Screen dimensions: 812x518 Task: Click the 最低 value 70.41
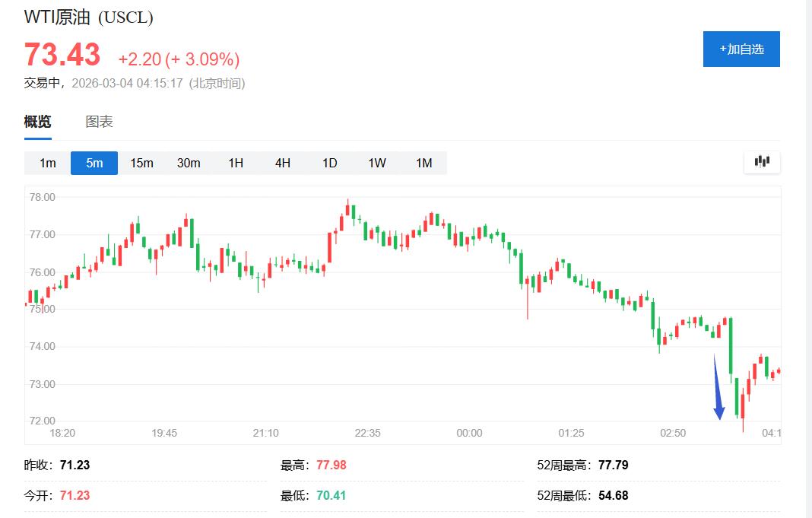tap(331, 495)
